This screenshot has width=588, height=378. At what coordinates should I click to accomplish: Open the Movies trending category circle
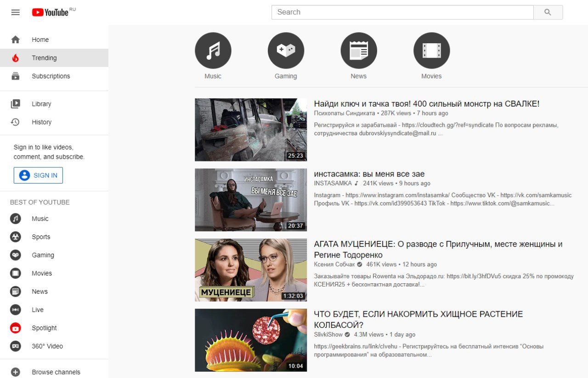(x=431, y=51)
